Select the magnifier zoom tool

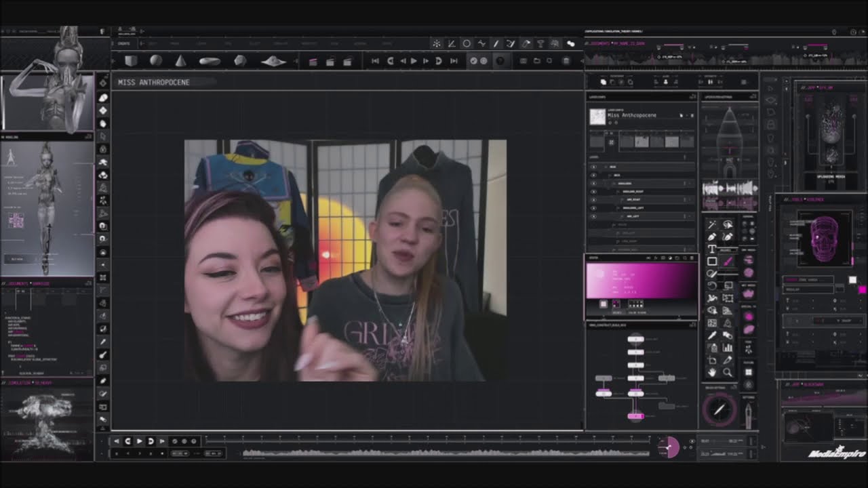pos(728,372)
